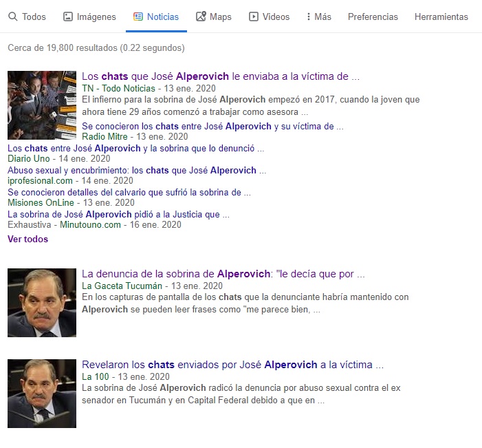Click 'La Gaceta Tucumán' source text
The image size is (482, 448).
(122, 286)
